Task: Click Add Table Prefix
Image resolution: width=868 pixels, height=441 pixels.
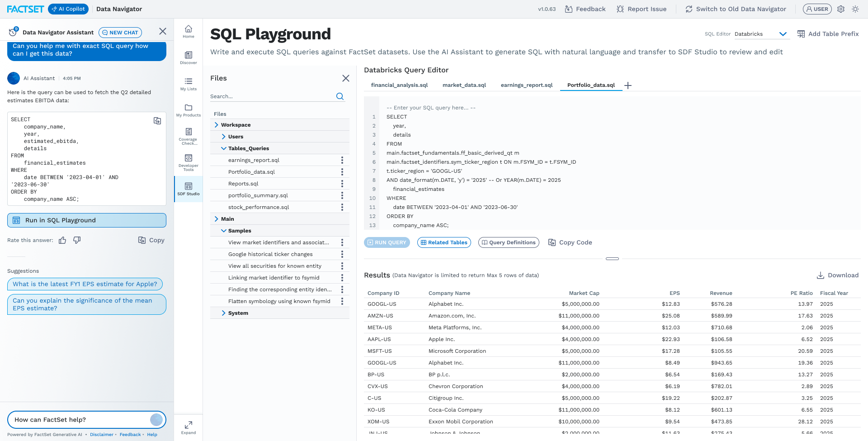Action: pyautogui.click(x=828, y=34)
